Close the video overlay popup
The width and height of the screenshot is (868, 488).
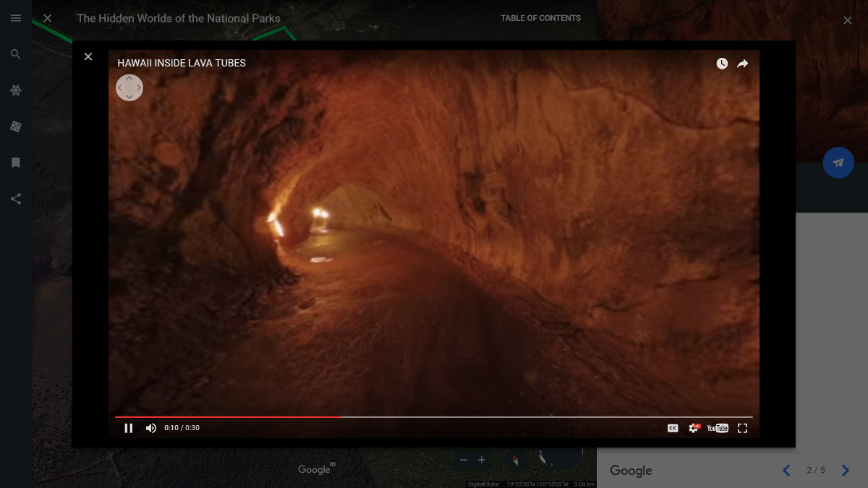pyautogui.click(x=88, y=56)
